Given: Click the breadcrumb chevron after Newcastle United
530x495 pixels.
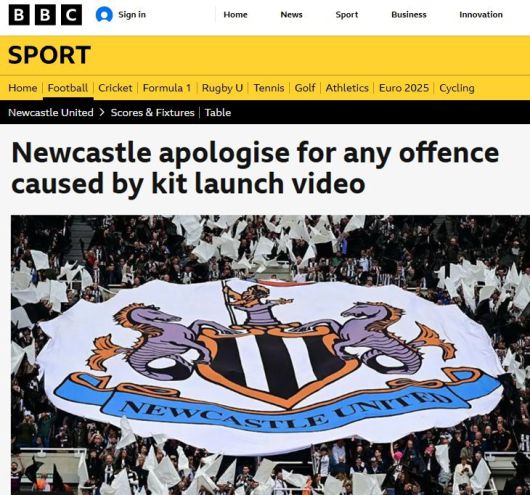Looking at the screenshot, I should point(102,113).
